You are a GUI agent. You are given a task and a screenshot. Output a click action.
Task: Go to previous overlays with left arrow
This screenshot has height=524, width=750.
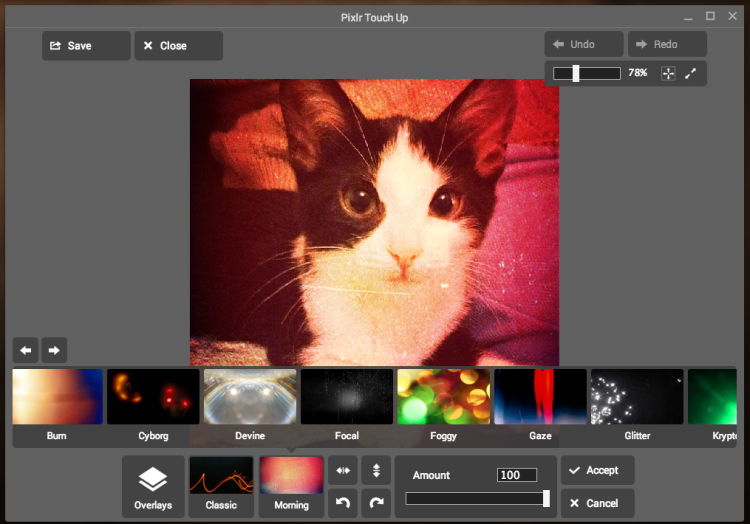pos(26,350)
